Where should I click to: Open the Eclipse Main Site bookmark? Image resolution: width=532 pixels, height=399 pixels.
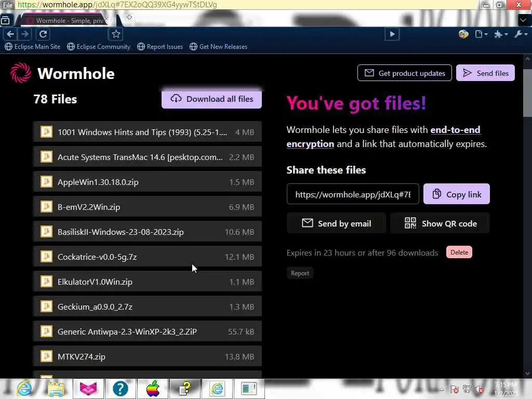[33, 46]
